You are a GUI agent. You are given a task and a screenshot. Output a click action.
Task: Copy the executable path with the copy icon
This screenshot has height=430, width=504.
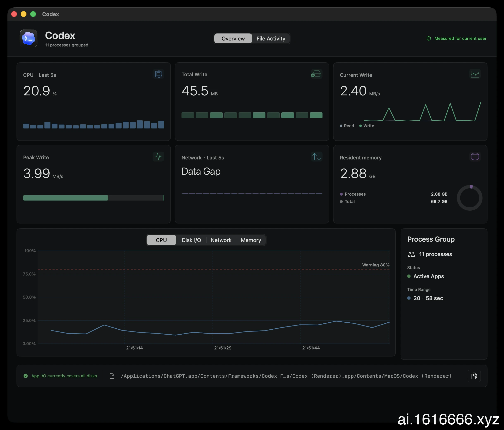[474, 376]
